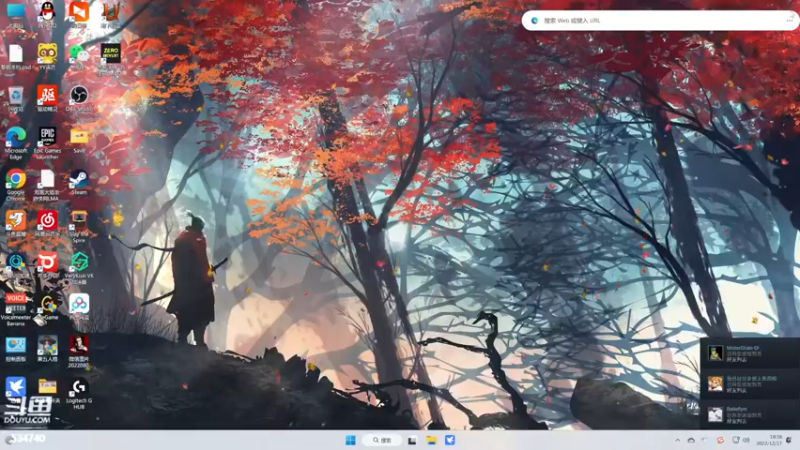Open network and volume quick settings
The height and width of the screenshot is (450, 800).
(741, 440)
